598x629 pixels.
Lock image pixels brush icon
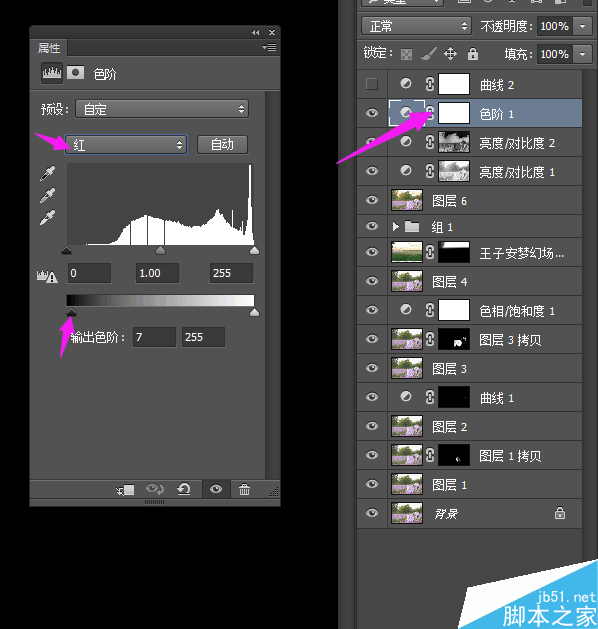(428, 54)
